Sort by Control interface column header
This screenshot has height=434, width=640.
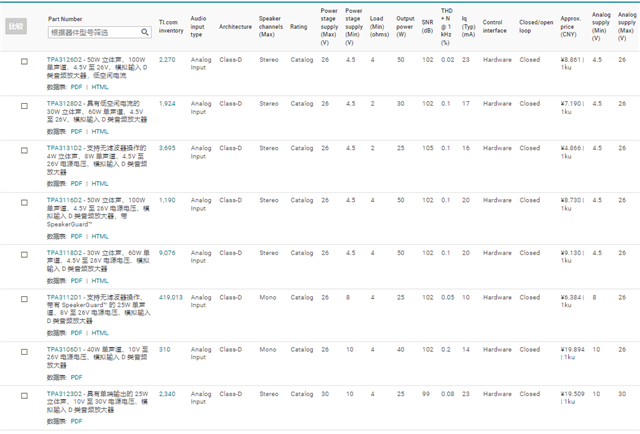(495, 26)
